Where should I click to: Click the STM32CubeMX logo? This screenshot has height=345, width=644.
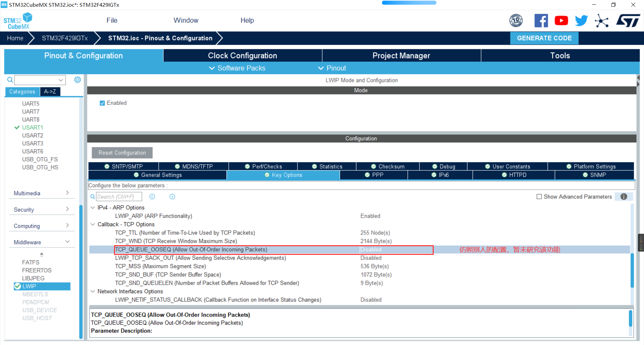pyautogui.click(x=18, y=21)
